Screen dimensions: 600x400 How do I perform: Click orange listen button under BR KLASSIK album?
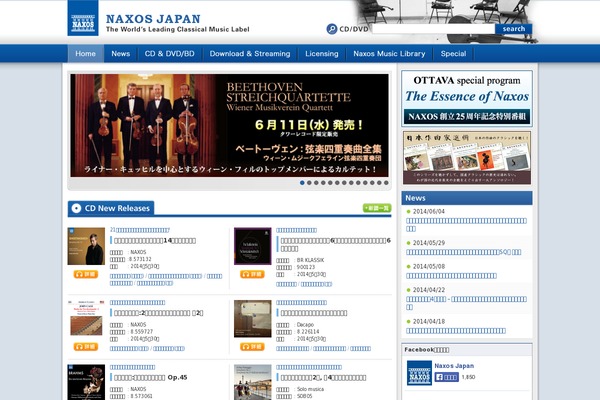point(253,274)
